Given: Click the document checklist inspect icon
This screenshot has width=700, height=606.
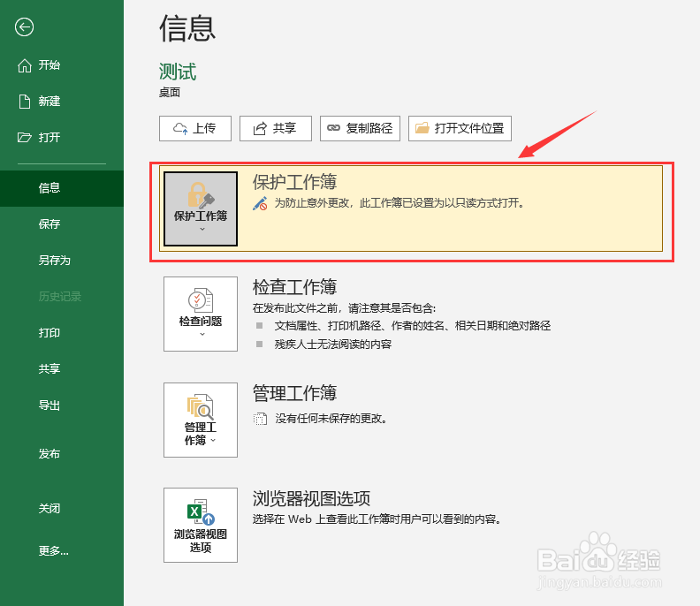Looking at the screenshot, I should pos(201,300).
